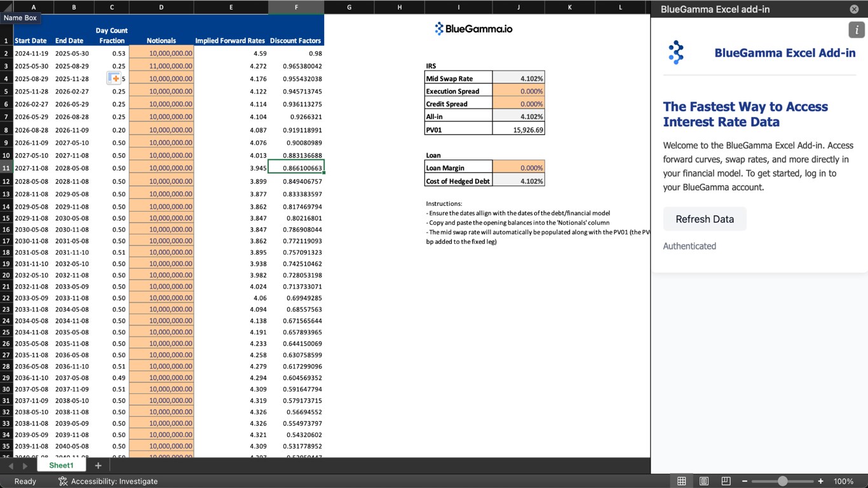Select start date 2030-05-08 cell
The height and width of the screenshot is (488, 868).
click(x=33, y=229)
